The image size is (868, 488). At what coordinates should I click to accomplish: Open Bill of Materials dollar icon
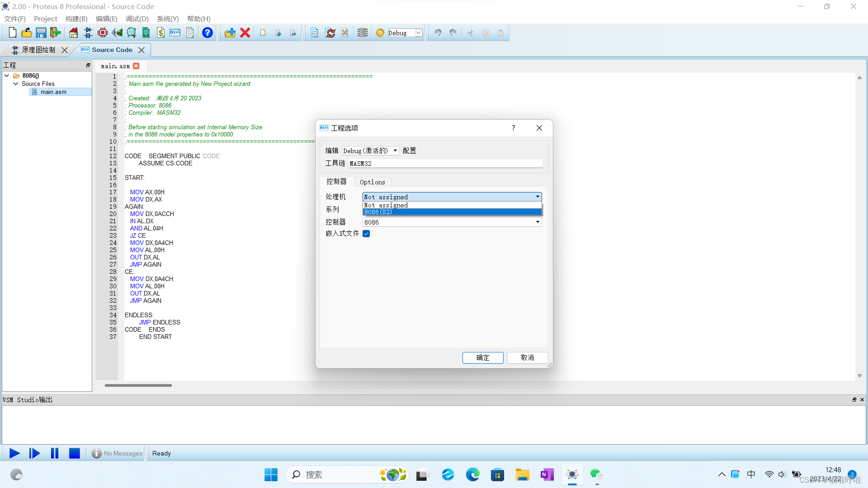(160, 33)
